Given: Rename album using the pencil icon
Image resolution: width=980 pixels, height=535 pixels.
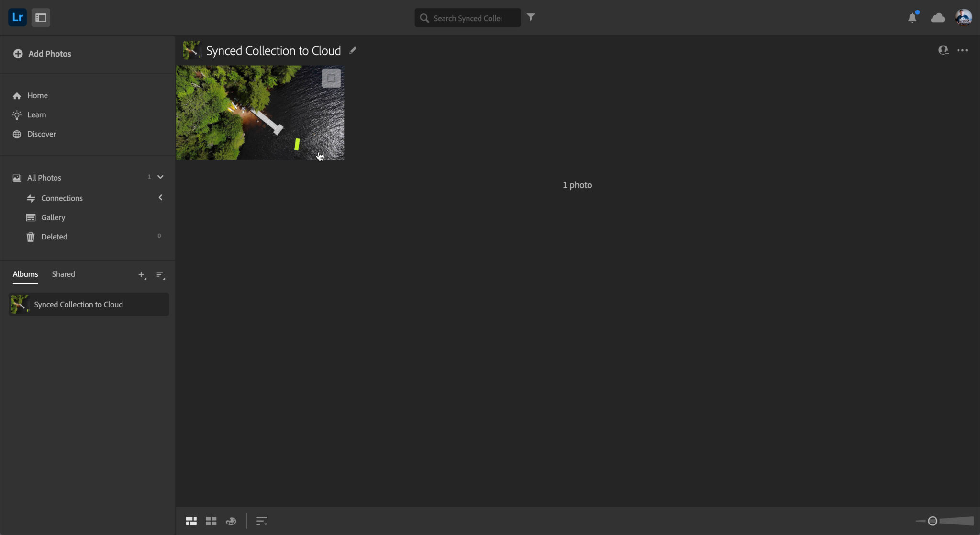Looking at the screenshot, I should (x=353, y=50).
